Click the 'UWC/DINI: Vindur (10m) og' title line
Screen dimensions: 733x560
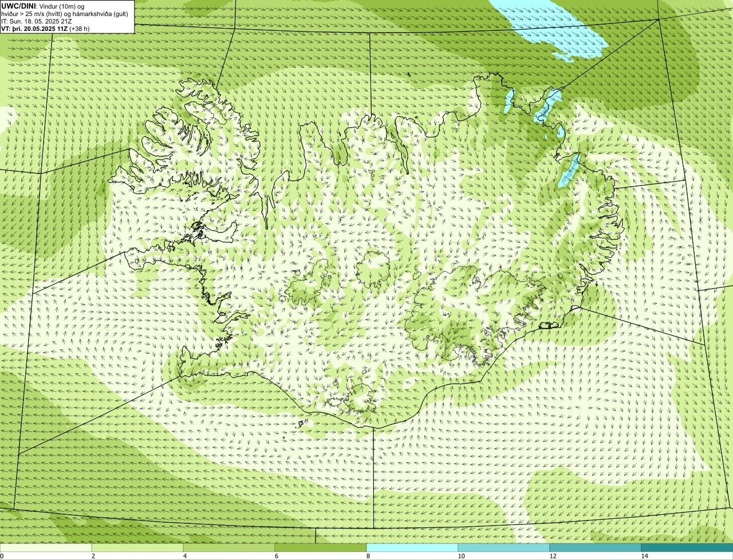click(43, 6)
